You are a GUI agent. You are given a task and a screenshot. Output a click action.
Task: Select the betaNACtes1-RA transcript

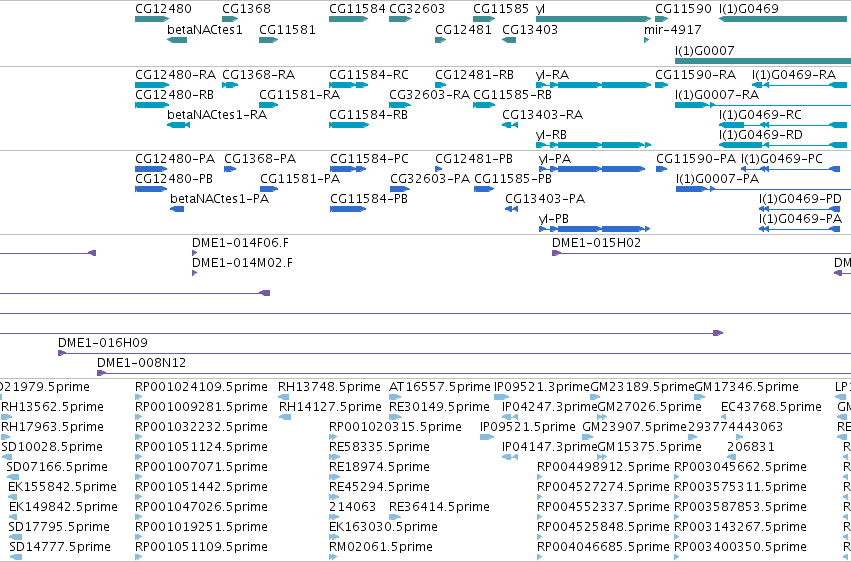pos(178,125)
